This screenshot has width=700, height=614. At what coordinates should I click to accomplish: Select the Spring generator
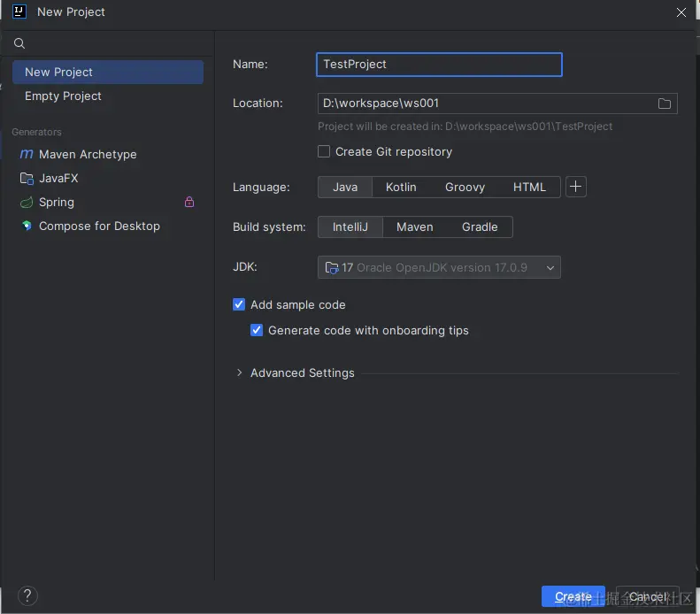pyautogui.click(x=57, y=202)
